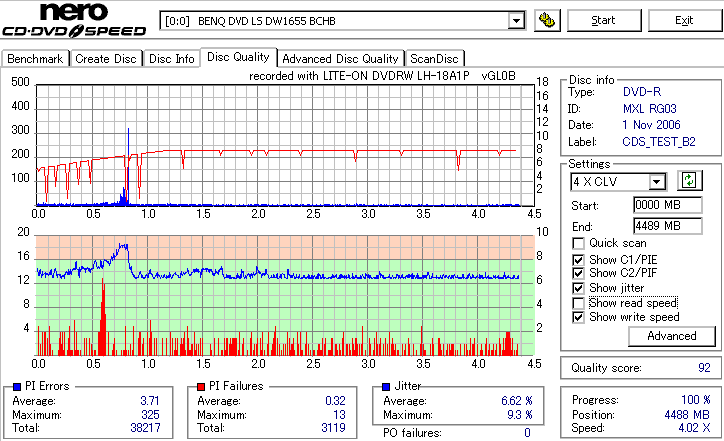Click the green refresh icon in Settings
The height and width of the screenshot is (441, 724).
coord(689,180)
